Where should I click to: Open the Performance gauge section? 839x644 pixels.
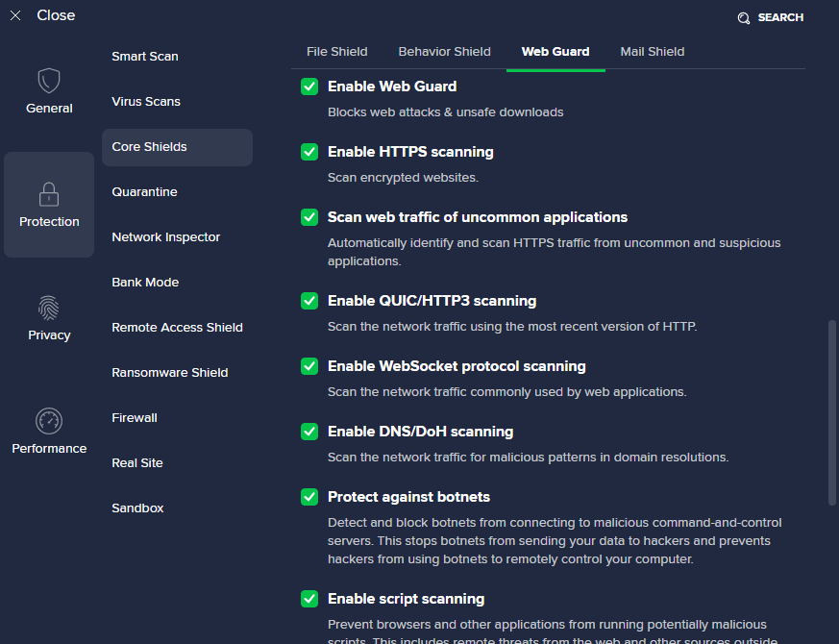[49, 422]
